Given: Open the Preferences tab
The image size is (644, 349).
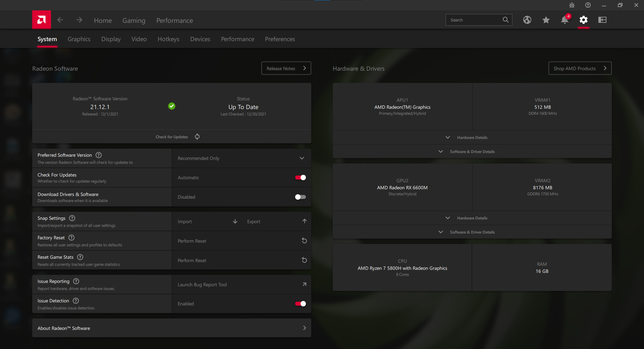Looking at the screenshot, I should click(x=280, y=39).
